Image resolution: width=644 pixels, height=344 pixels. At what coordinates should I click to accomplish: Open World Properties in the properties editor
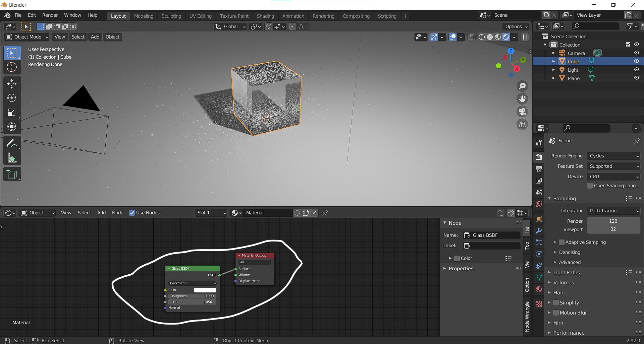[x=539, y=204]
